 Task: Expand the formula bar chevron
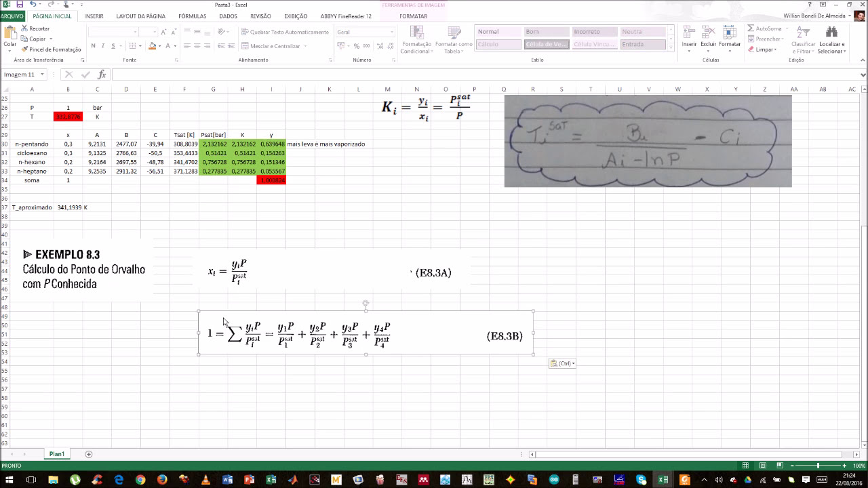[863, 75]
